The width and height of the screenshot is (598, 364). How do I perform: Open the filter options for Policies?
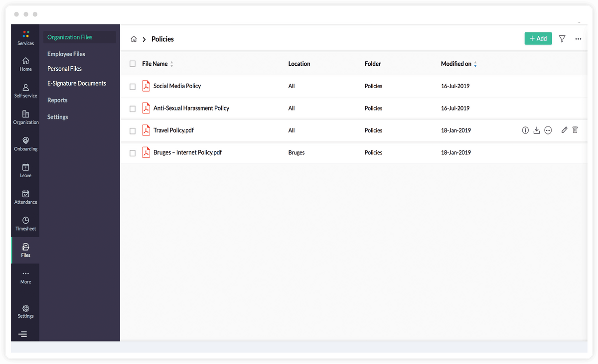click(562, 38)
